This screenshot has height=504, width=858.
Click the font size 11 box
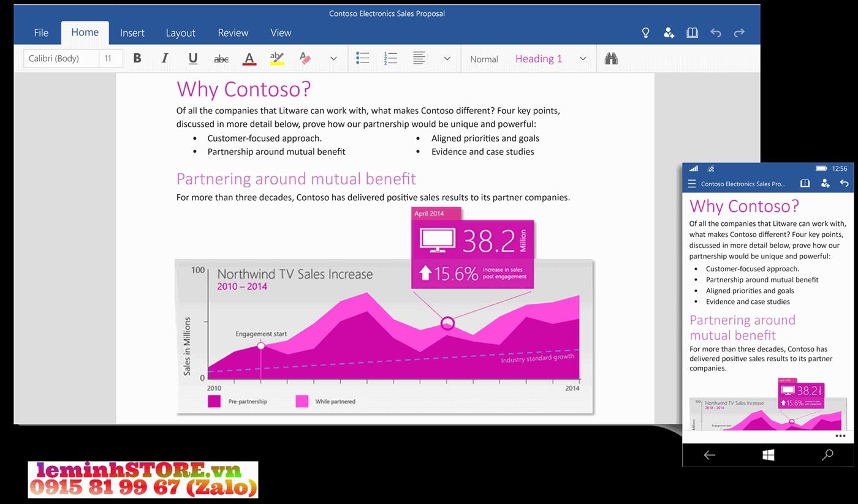coord(111,59)
